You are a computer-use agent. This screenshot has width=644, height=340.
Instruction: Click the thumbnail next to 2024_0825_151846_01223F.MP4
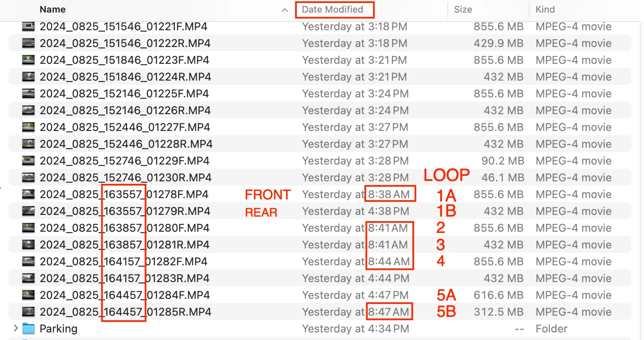click(28, 60)
